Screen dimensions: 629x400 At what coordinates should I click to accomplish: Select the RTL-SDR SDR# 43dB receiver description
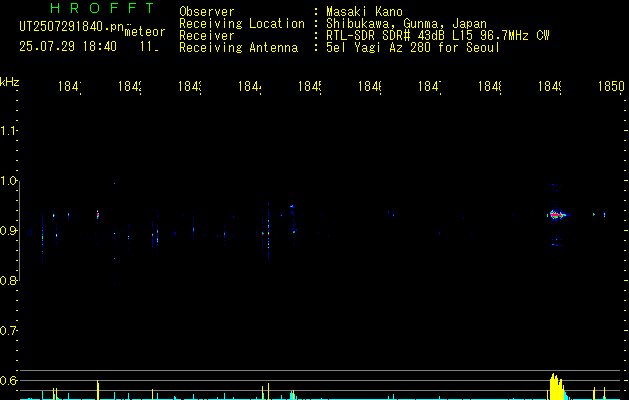pyautogui.click(x=438, y=36)
